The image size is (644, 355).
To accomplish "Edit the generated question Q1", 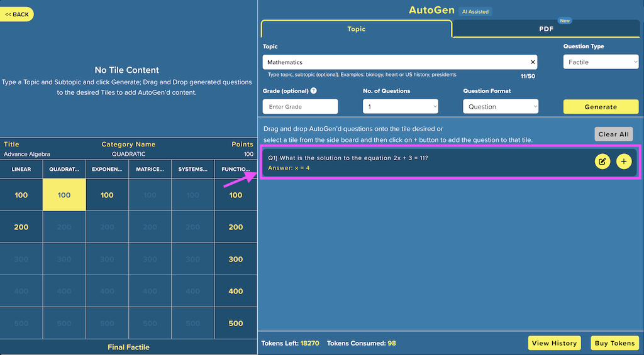I will tap(602, 161).
